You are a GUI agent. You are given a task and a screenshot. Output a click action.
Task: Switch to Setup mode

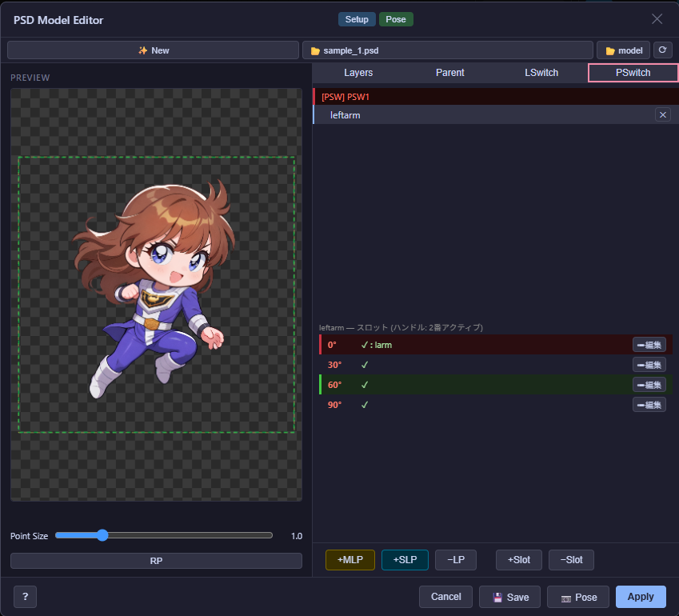[357, 19]
